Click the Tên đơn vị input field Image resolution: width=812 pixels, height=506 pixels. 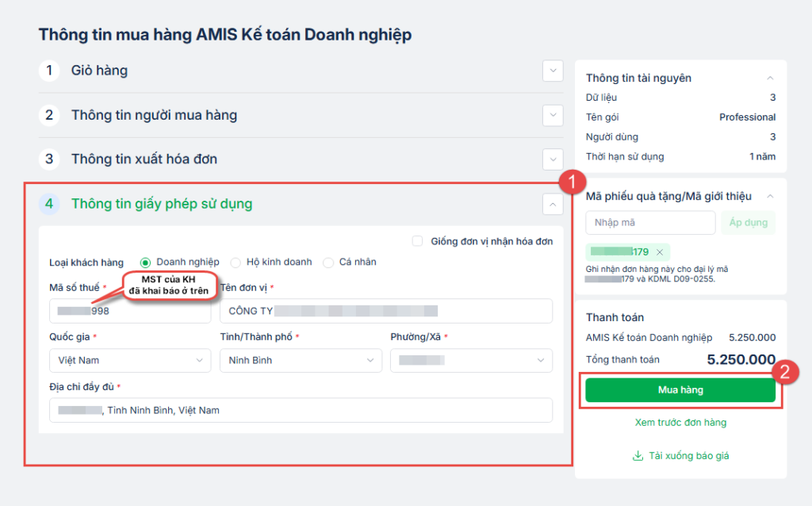(386, 311)
